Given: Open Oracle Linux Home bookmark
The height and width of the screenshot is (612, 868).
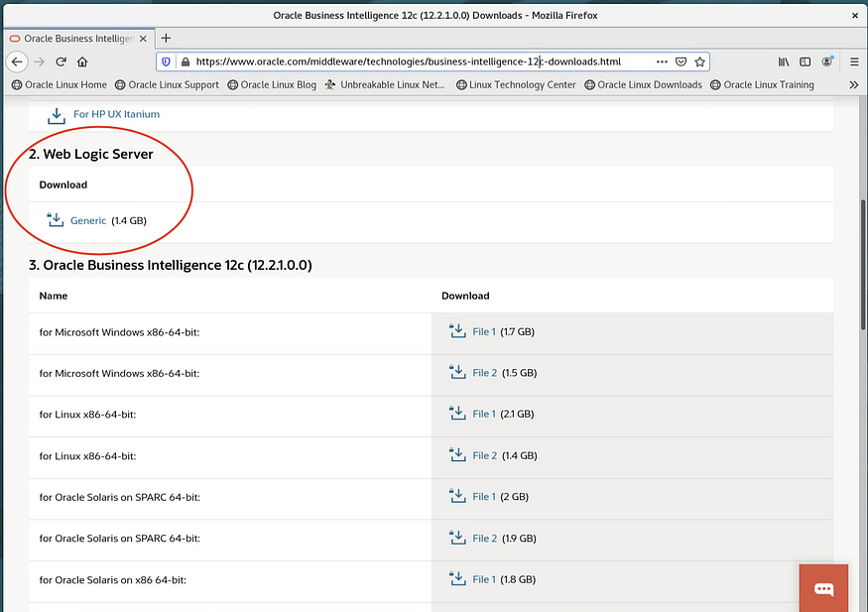Looking at the screenshot, I should (60, 84).
